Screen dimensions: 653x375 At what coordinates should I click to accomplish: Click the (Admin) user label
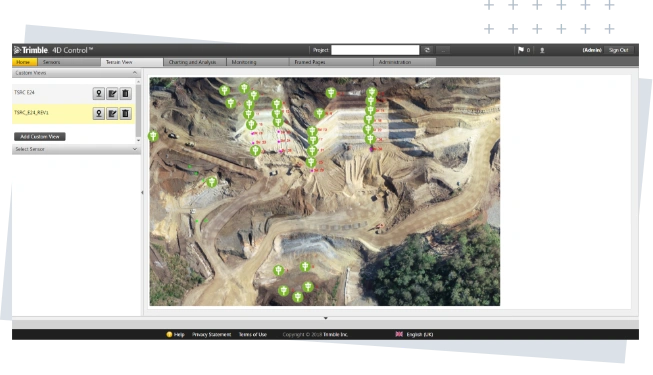pos(592,50)
